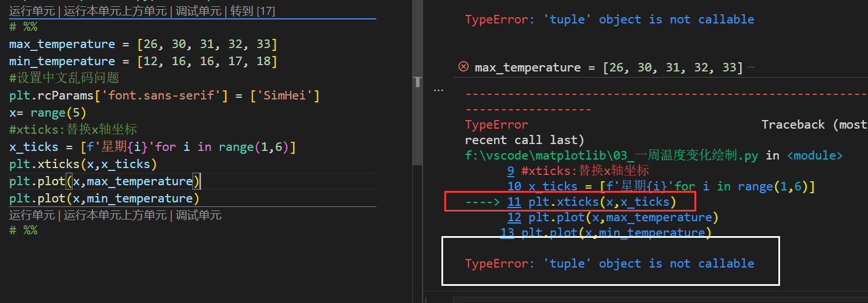The height and width of the screenshot is (303, 868).
Task: Open traceback line 12 link
Action: tap(514, 217)
